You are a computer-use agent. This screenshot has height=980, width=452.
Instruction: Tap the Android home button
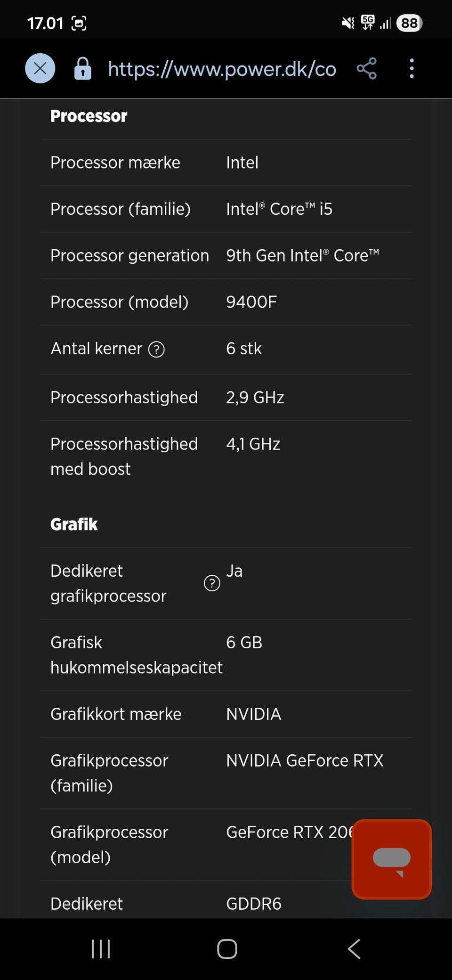(x=227, y=949)
